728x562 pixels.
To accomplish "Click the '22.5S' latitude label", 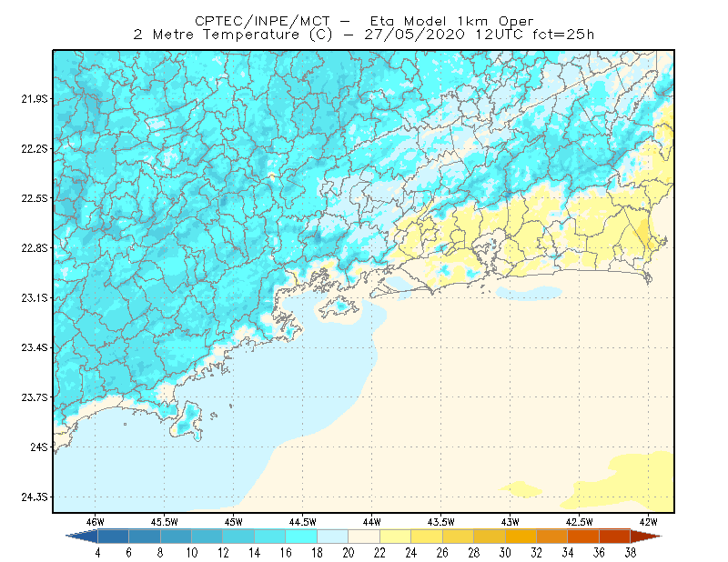I will click(35, 198).
